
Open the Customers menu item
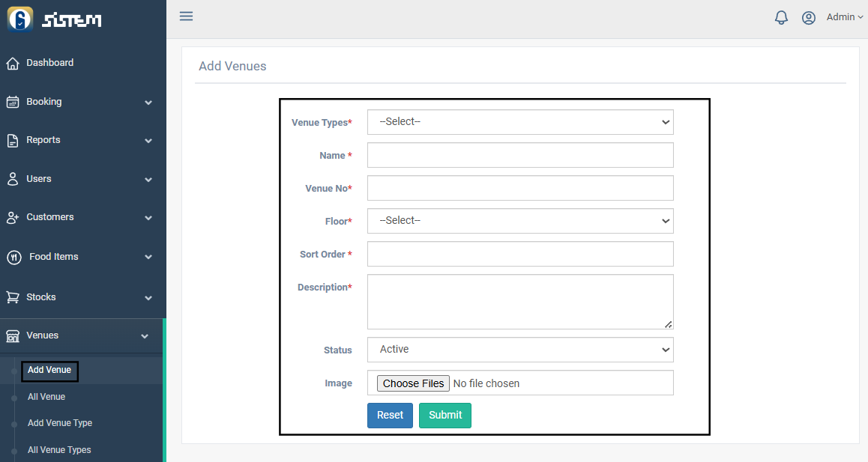point(49,217)
